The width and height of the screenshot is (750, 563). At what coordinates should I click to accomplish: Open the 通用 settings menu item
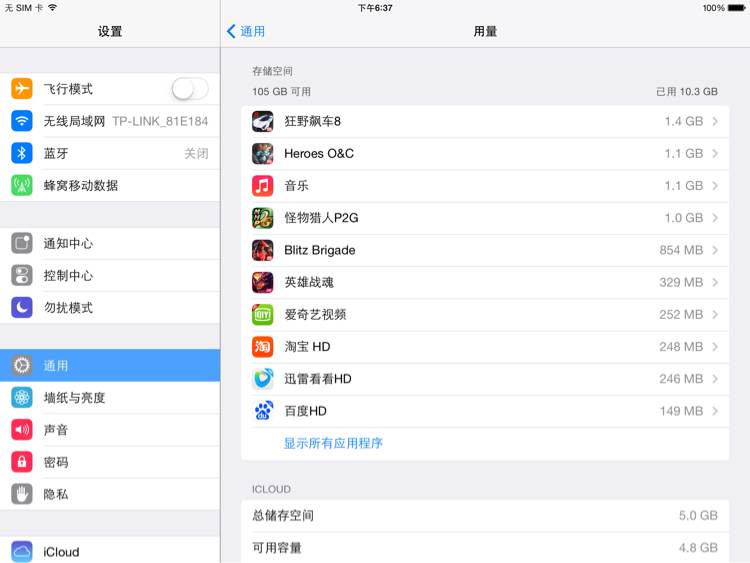click(x=110, y=365)
